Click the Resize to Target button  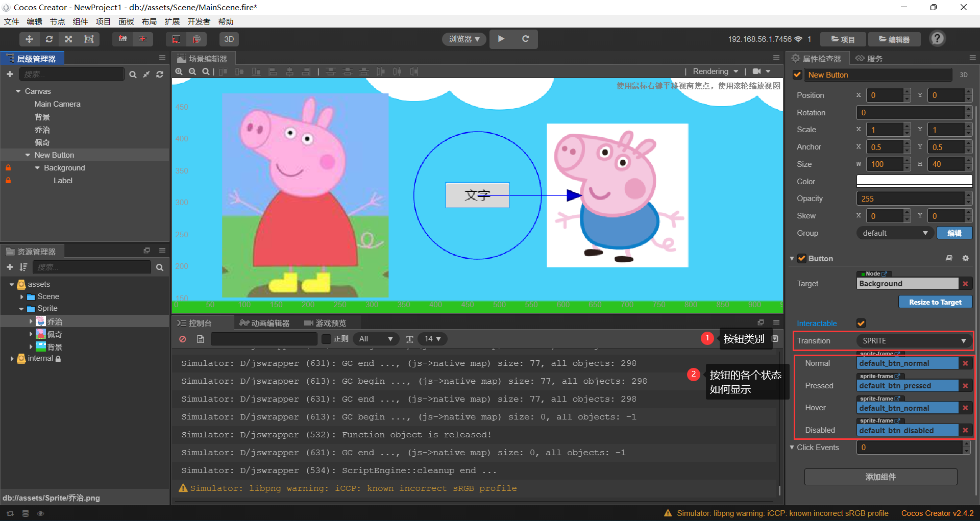tap(935, 302)
